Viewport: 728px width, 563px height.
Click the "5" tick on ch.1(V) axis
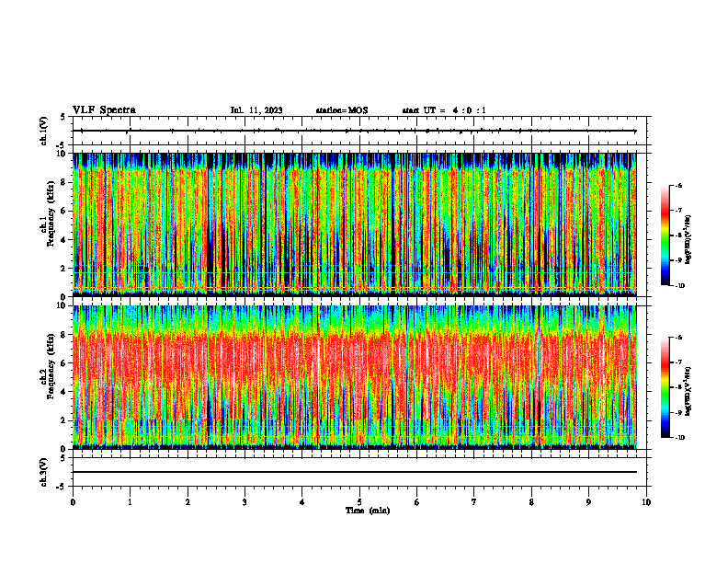tap(64, 117)
